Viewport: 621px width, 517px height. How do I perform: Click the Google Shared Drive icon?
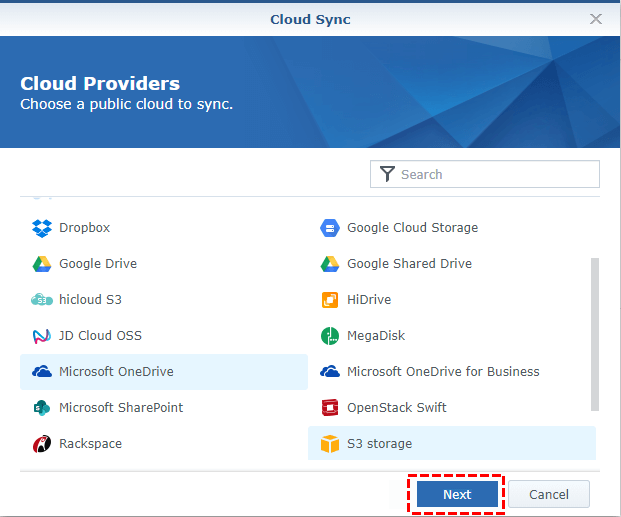point(330,264)
